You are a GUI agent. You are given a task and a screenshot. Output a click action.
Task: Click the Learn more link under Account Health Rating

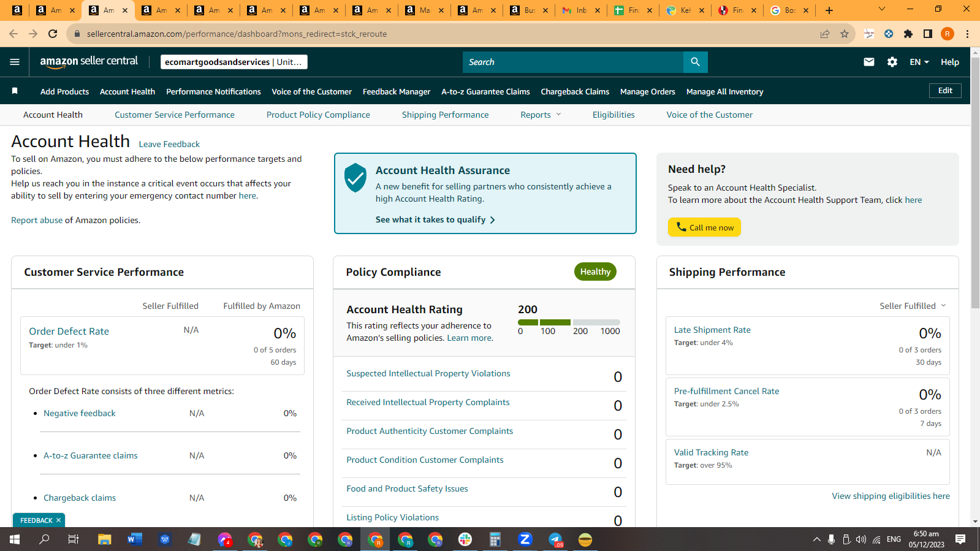469,338
